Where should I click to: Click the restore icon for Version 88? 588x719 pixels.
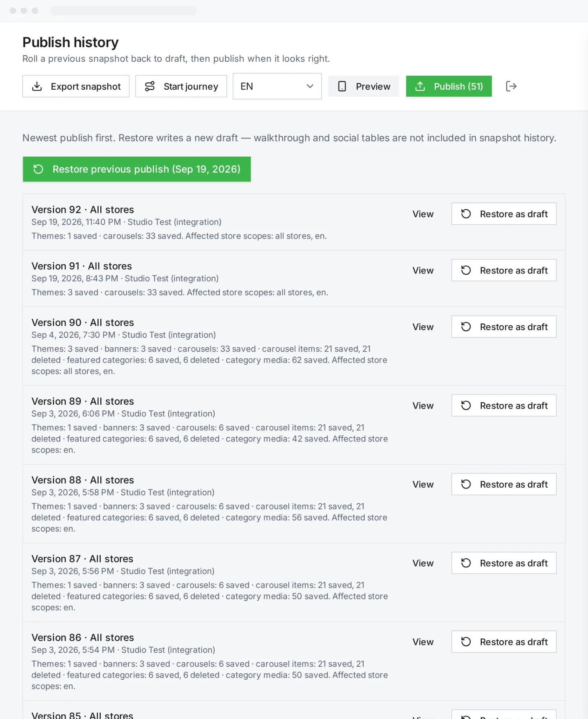pos(466,484)
